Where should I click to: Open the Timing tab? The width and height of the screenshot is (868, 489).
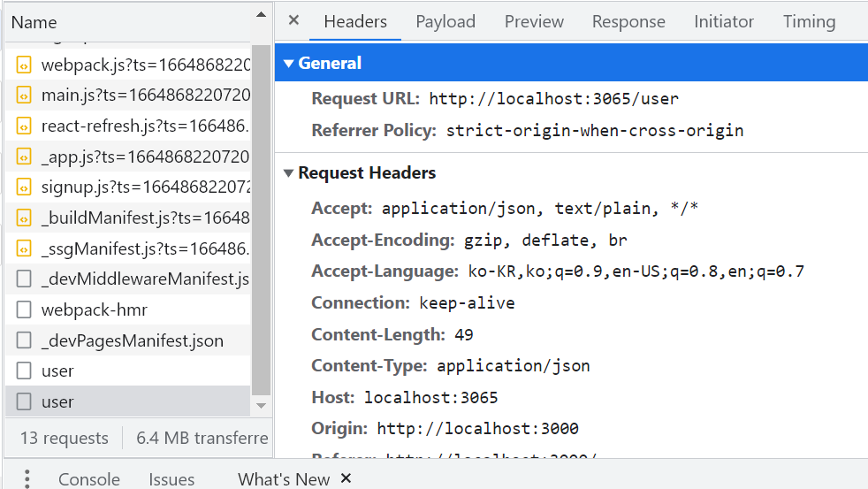tap(809, 22)
